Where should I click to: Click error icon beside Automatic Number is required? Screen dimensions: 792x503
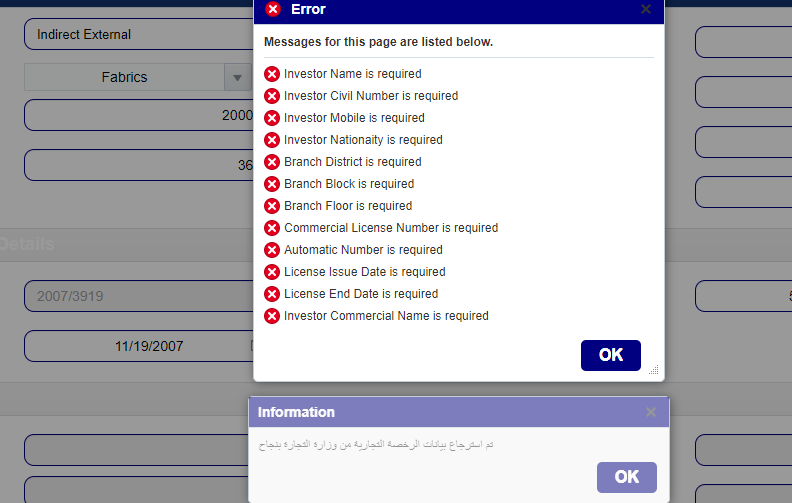272,250
